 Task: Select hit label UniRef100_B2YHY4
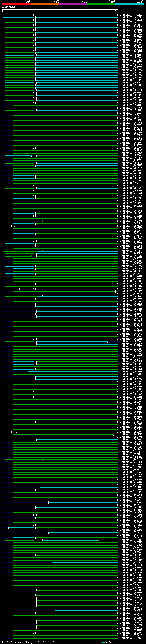click(x=131, y=294)
